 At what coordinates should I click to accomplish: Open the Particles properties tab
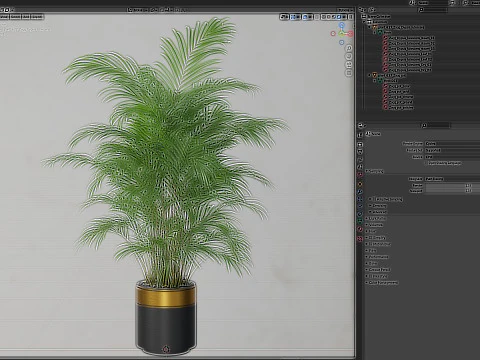pos(360,199)
